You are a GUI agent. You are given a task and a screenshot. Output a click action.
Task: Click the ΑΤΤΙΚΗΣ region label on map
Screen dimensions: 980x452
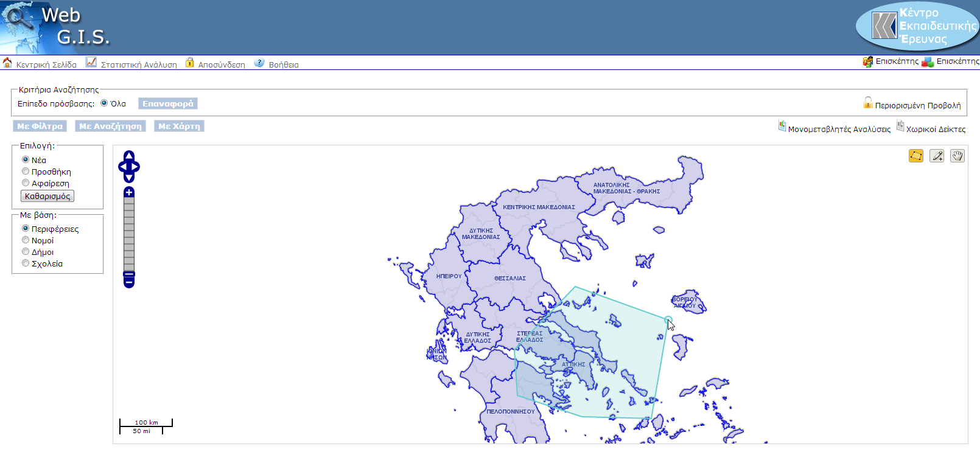tap(573, 364)
